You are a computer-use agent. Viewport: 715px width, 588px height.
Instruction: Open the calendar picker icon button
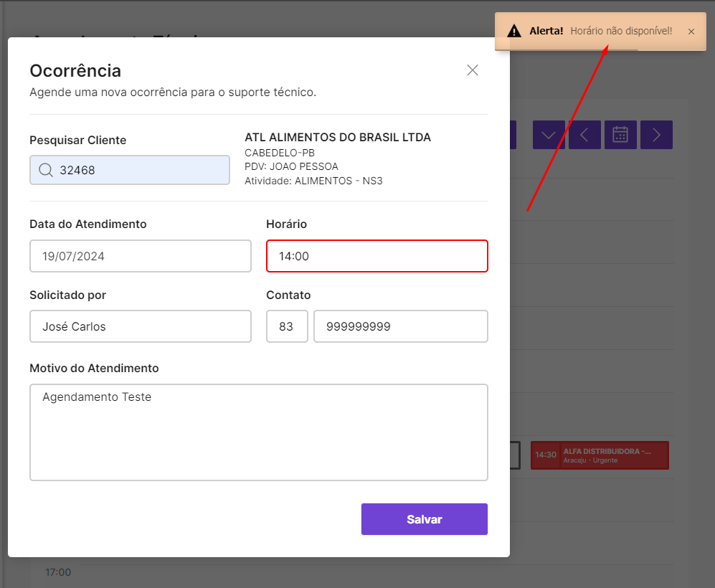point(620,135)
